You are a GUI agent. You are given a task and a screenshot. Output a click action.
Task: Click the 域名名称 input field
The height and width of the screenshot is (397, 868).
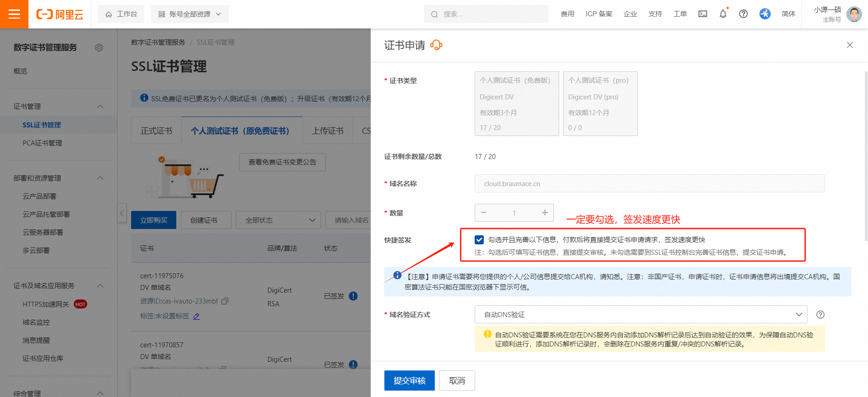click(650, 183)
